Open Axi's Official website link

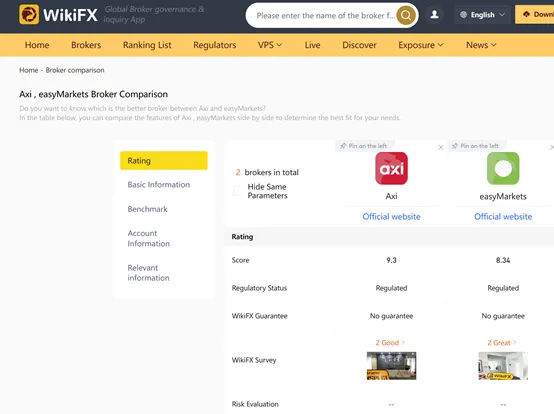[391, 217]
